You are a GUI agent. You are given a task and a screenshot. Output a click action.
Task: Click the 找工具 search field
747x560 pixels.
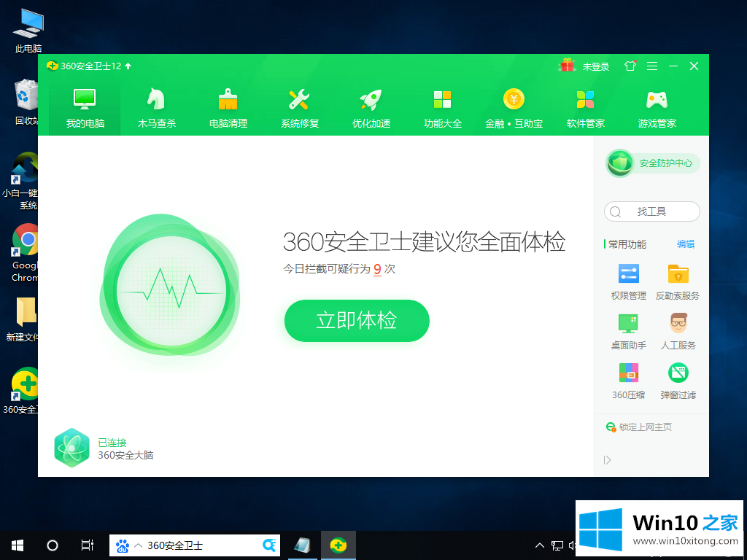[x=651, y=211]
